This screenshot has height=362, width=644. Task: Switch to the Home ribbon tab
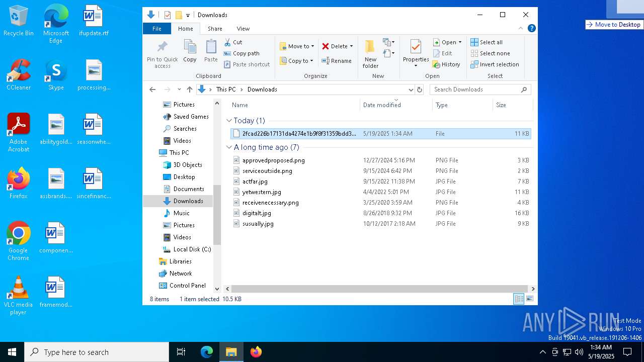(x=185, y=29)
